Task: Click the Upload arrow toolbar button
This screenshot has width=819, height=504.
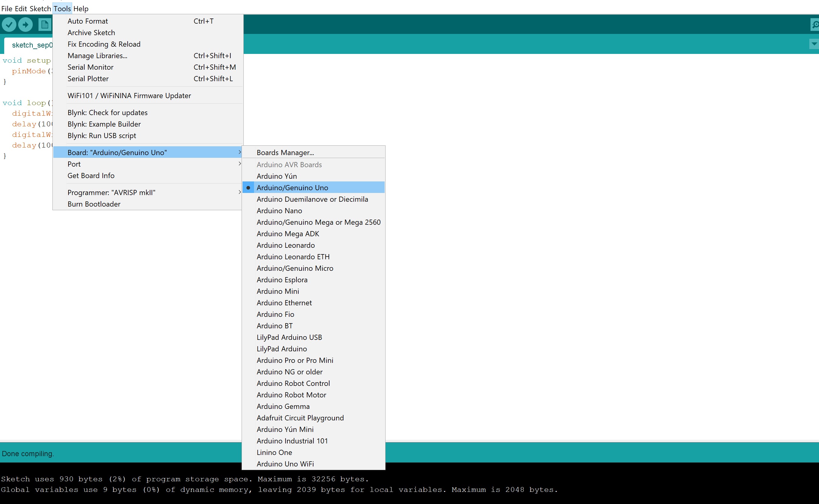Action: [25, 25]
